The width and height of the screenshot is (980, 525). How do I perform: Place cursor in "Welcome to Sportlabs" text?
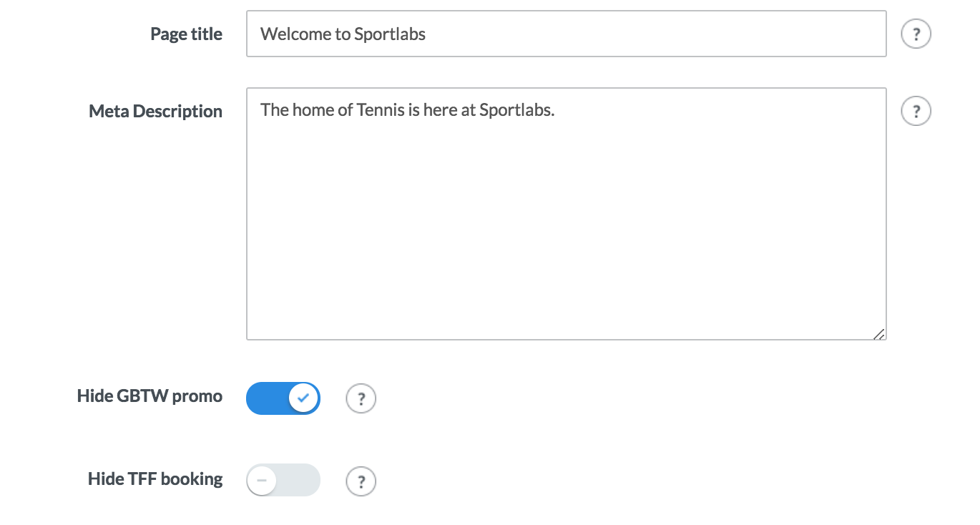tap(343, 34)
